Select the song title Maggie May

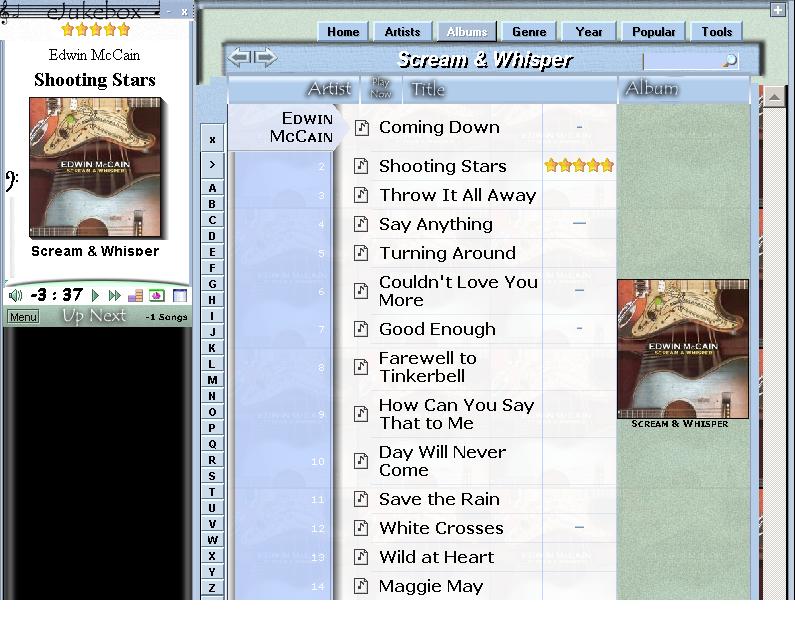[x=430, y=586]
